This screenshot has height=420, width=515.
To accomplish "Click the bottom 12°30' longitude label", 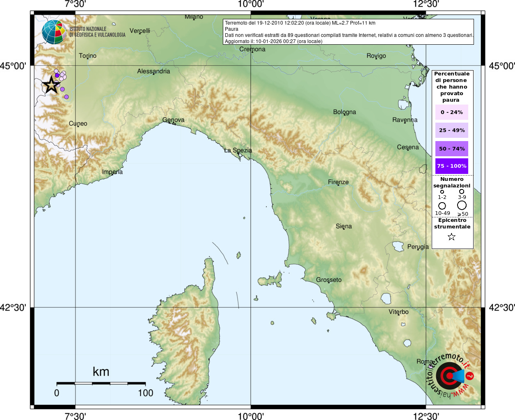I will click(426, 416).
